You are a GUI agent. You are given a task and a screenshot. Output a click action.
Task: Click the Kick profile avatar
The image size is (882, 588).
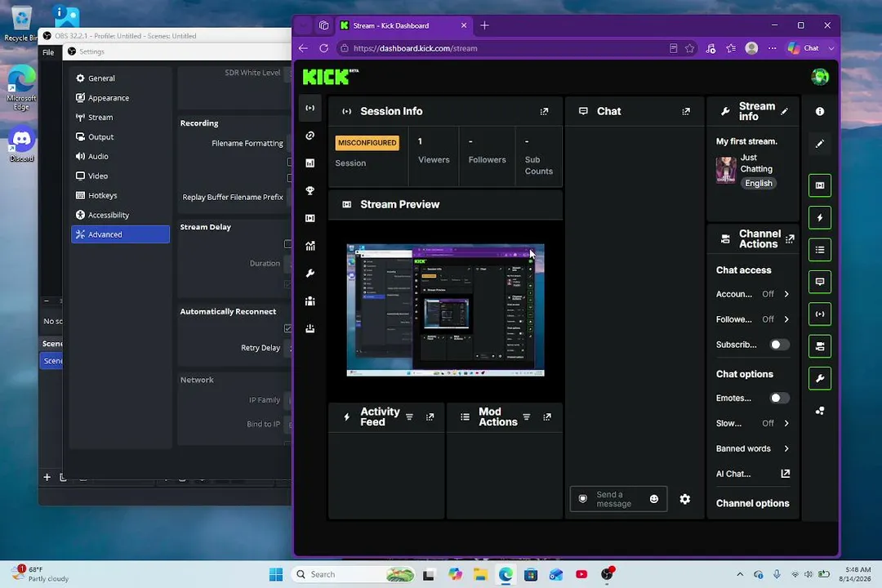[x=820, y=77]
